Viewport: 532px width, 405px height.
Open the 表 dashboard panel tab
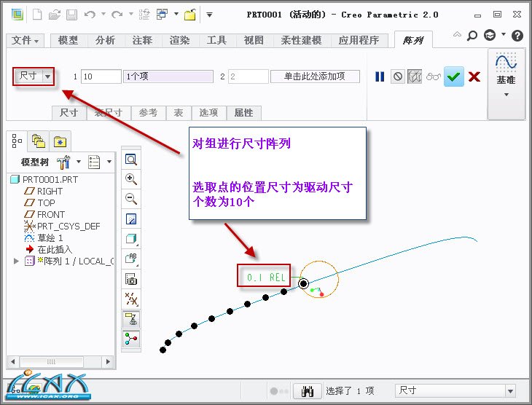coord(179,113)
